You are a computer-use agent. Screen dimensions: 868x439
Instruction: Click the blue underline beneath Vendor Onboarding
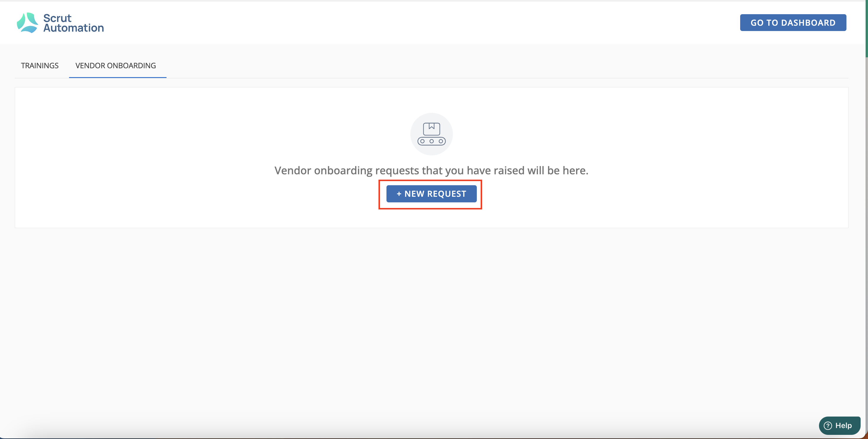pyautogui.click(x=118, y=77)
